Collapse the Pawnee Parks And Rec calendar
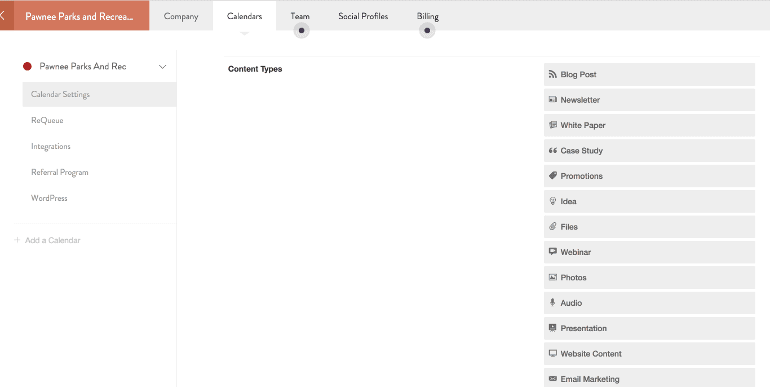 (163, 66)
